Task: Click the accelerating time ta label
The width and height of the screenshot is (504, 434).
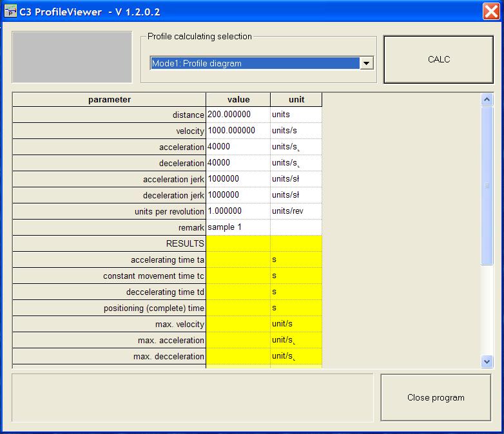Action: (x=110, y=259)
